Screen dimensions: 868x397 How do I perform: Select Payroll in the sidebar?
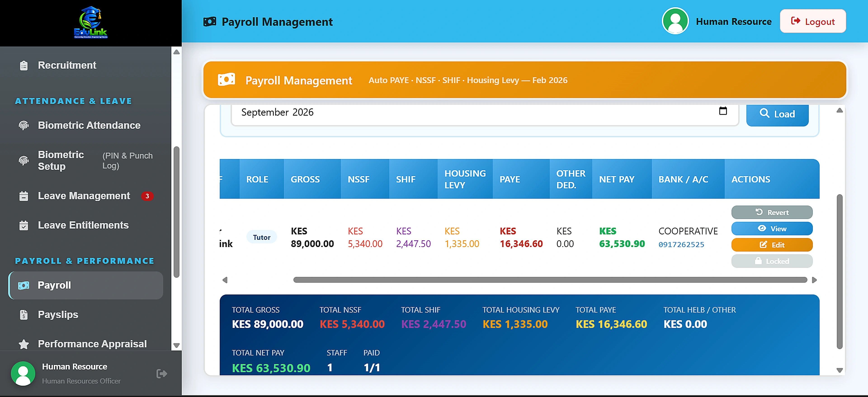tap(86, 285)
